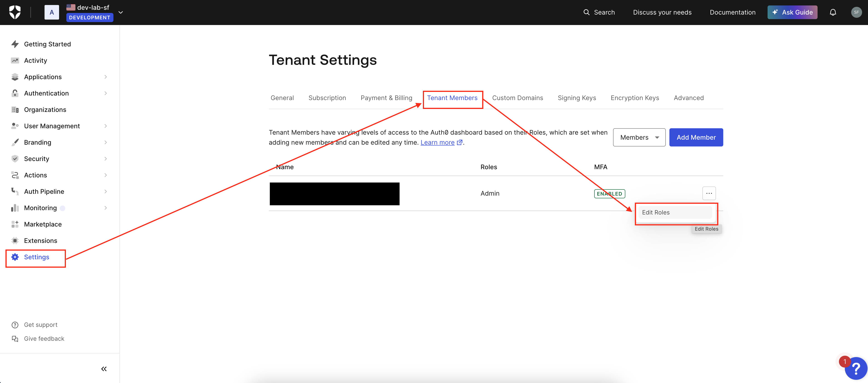Click the Applications layers icon
868x383 pixels.
pos(15,77)
